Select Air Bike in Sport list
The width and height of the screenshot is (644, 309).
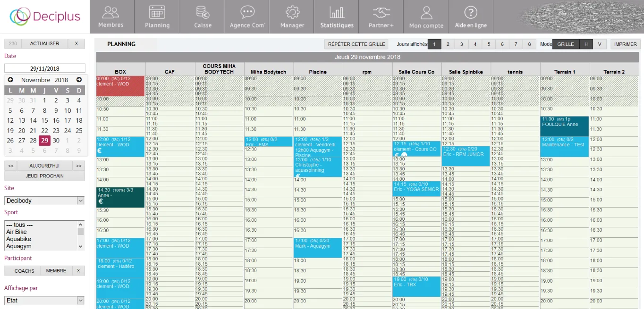click(x=17, y=232)
